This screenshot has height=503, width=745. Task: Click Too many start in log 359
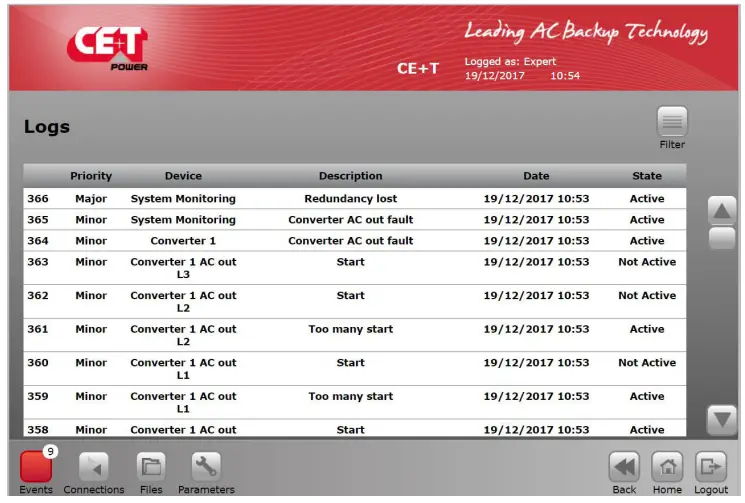(x=351, y=396)
